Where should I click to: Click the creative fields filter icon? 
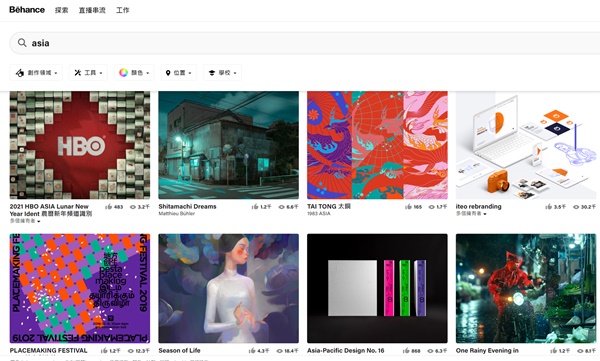(20, 73)
